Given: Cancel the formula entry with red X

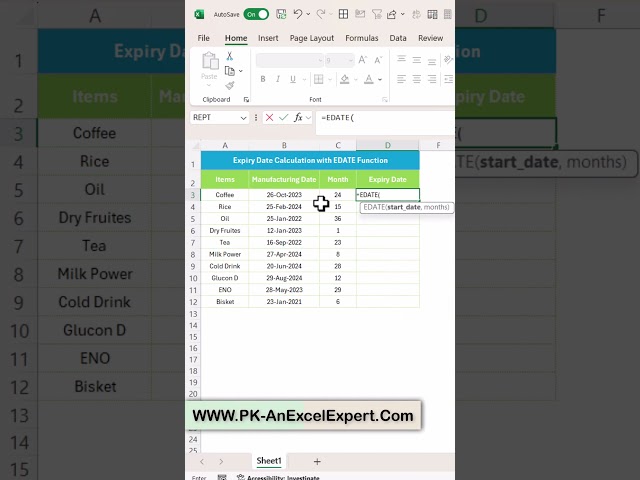Looking at the screenshot, I should [x=269, y=118].
